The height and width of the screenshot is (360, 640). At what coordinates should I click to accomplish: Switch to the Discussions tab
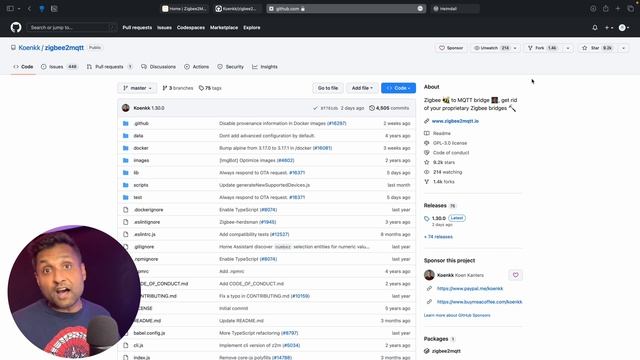[x=158, y=67]
